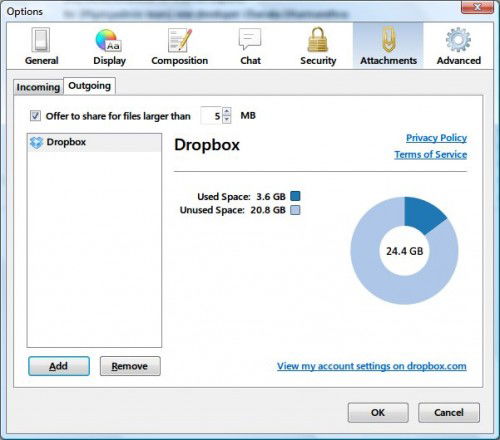
Task: Click the Remove button
Action: [x=130, y=366]
